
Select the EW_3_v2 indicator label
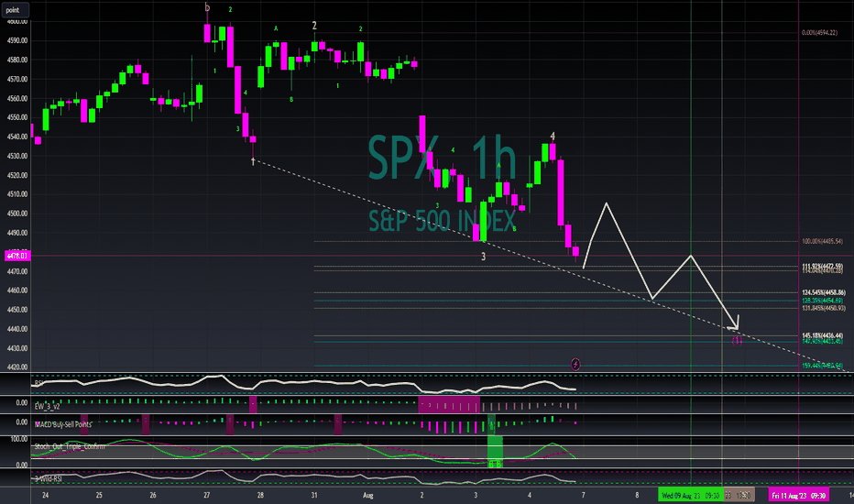(x=48, y=407)
